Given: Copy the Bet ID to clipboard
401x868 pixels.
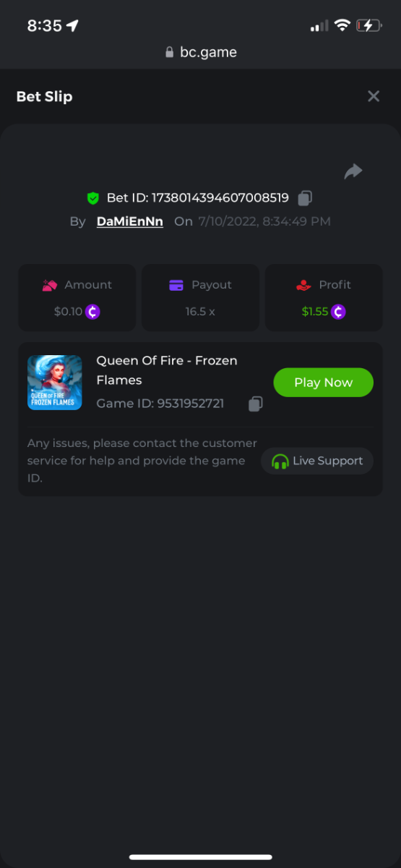Looking at the screenshot, I should tap(306, 197).
